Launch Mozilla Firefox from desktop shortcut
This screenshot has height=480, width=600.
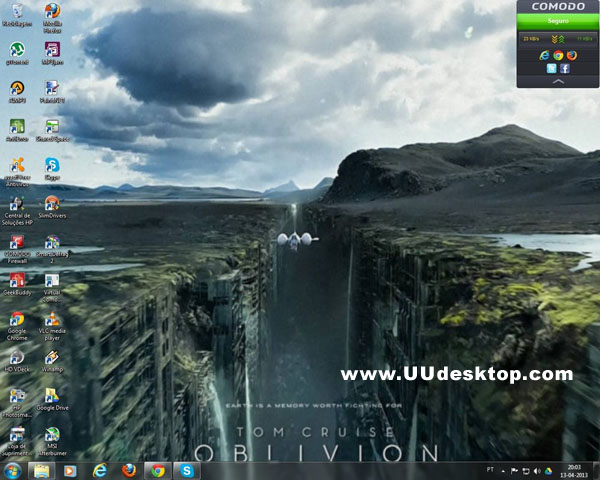(x=52, y=18)
